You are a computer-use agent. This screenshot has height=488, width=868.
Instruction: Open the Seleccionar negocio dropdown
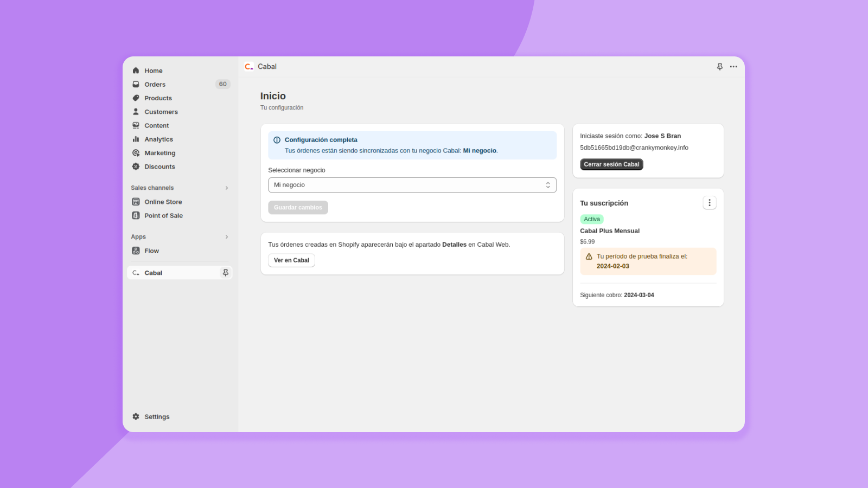(x=412, y=185)
